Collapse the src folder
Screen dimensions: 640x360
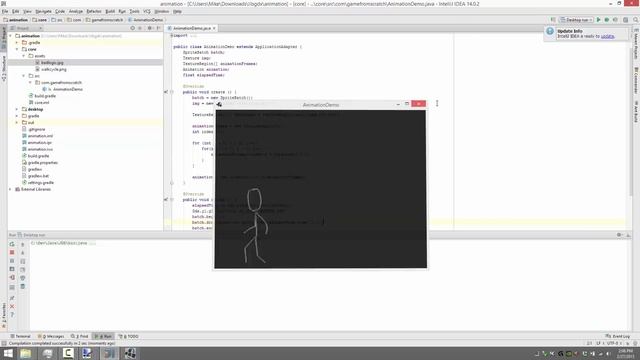coord(24,76)
